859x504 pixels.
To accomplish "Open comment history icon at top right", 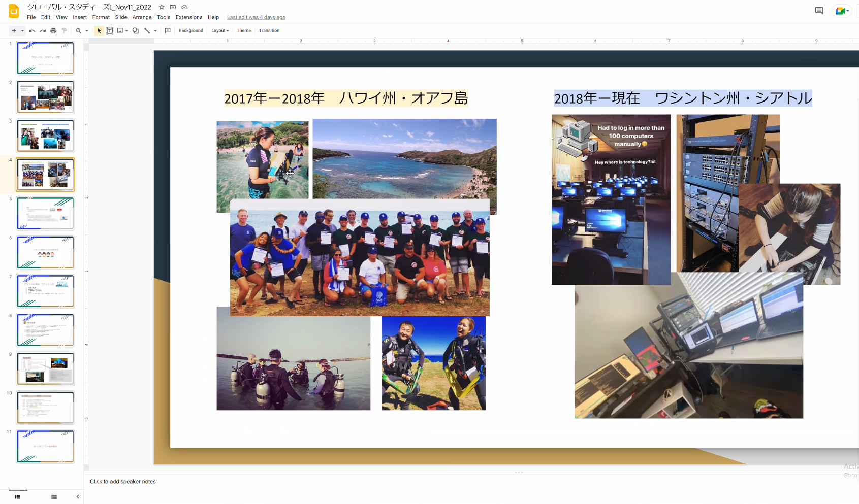I will click(819, 11).
